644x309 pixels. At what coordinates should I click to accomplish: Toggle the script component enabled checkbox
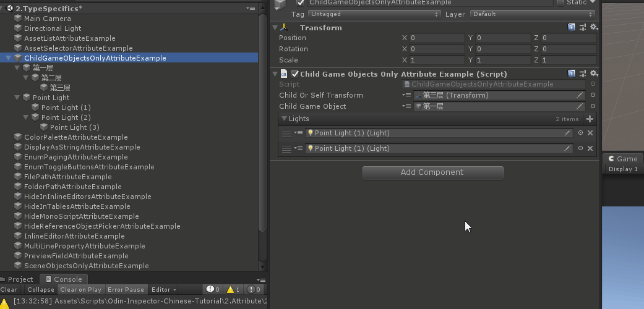(x=294, y=74)
